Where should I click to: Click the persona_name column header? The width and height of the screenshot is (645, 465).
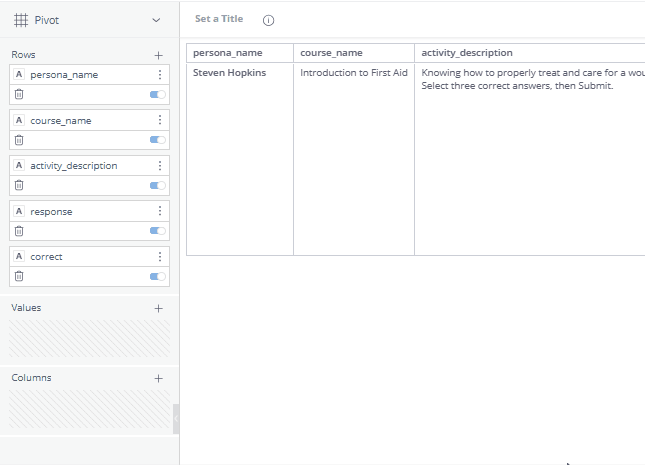(x=239, y=52)
